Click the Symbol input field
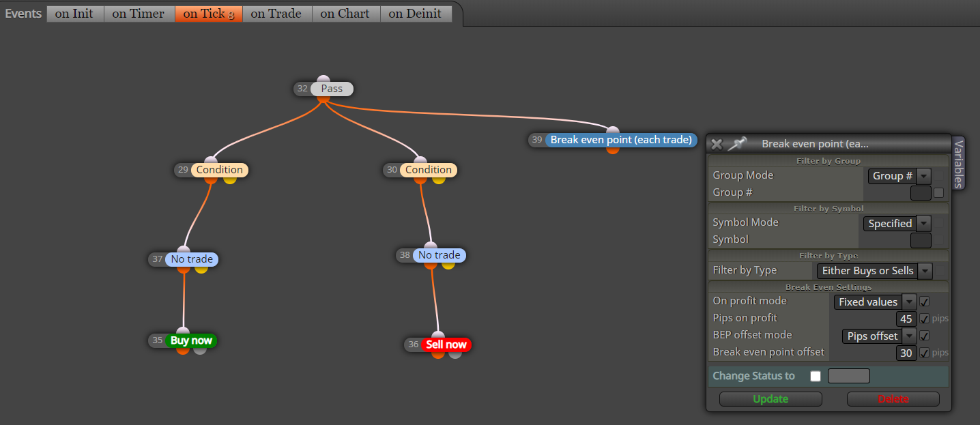Image resolution: width=980 pixels, height=425 pixels. pyautogui.click(x=921, y=240)
